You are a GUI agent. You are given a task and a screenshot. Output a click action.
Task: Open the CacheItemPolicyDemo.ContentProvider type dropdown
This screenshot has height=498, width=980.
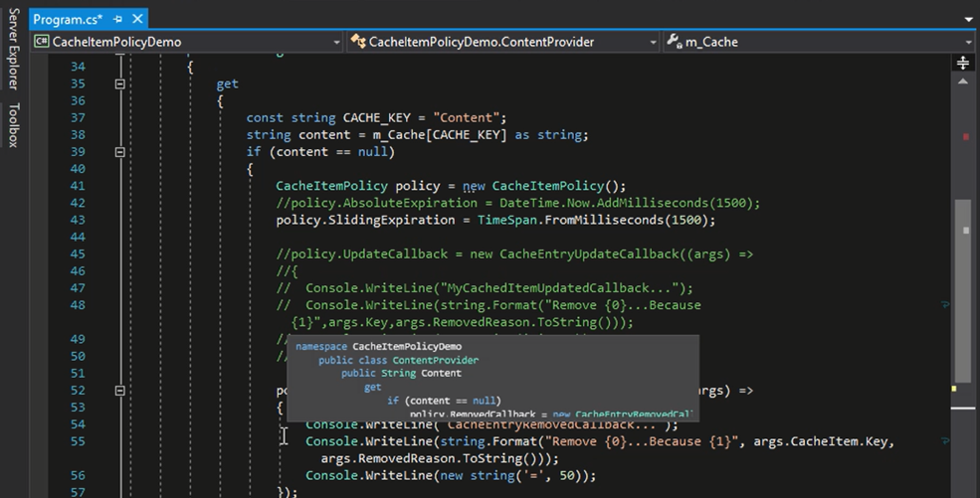click(x=503, y=42)
